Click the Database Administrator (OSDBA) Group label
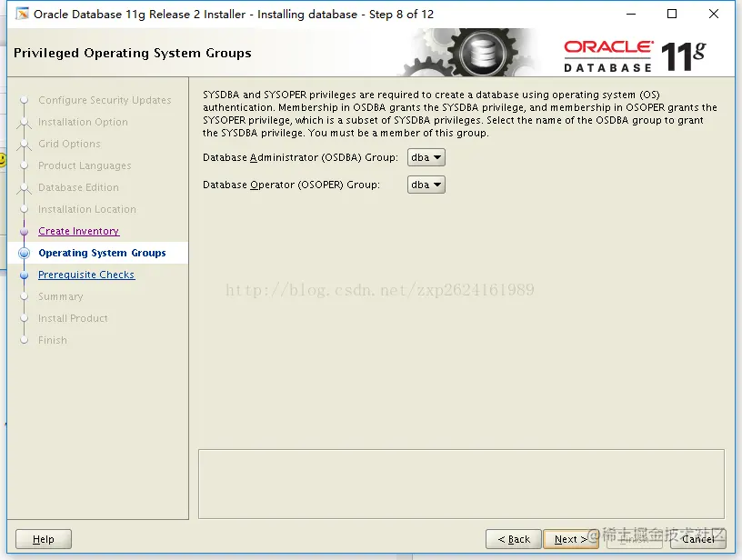Image resolution: width=742 pixels, height=560 pixels. point(300,157)
